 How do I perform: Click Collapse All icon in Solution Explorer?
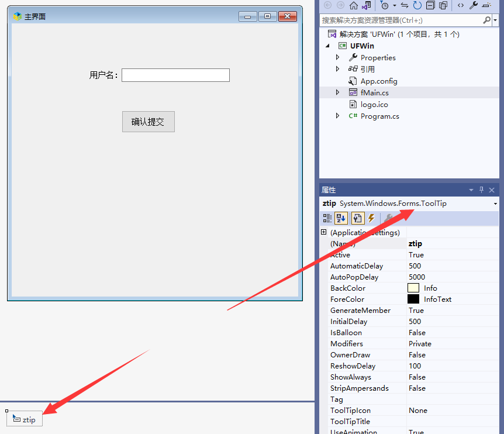click(430, 5)
